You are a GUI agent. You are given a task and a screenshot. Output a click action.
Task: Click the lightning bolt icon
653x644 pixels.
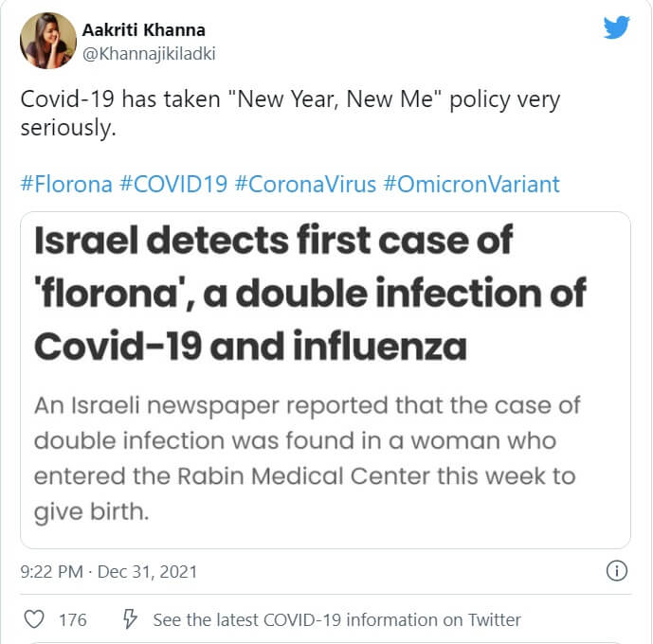(132, 620)
